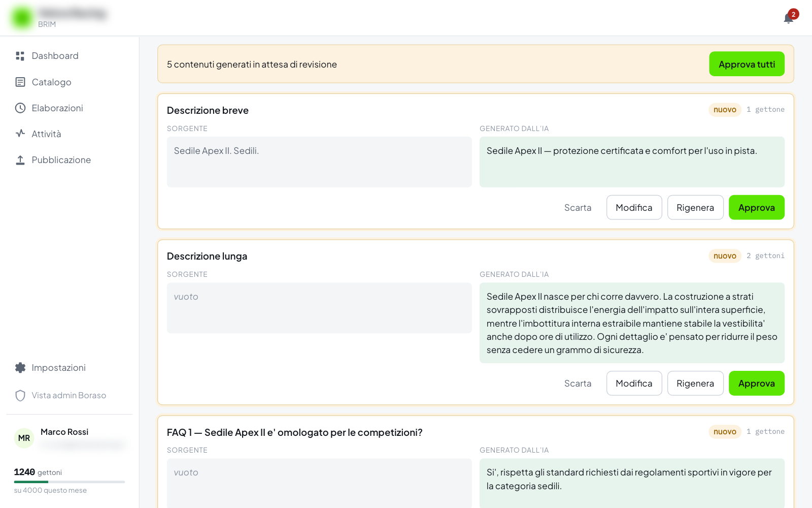This screenshot has height=508, width=812.
Task: Click the Descrizione breve source text box
Action: (319, 162)
